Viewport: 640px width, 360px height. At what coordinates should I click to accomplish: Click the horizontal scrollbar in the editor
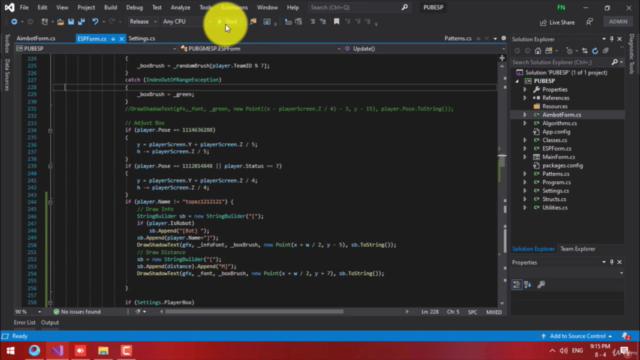pos(254,312)
